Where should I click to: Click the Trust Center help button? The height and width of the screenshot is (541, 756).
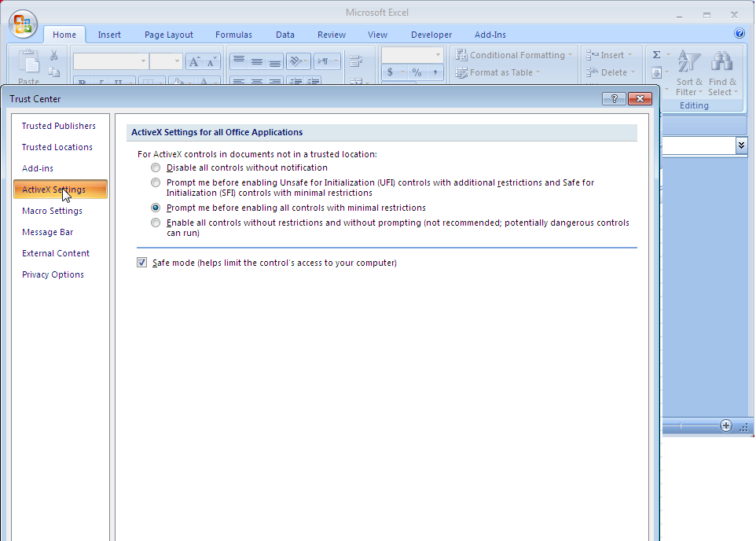click(614, 98)
